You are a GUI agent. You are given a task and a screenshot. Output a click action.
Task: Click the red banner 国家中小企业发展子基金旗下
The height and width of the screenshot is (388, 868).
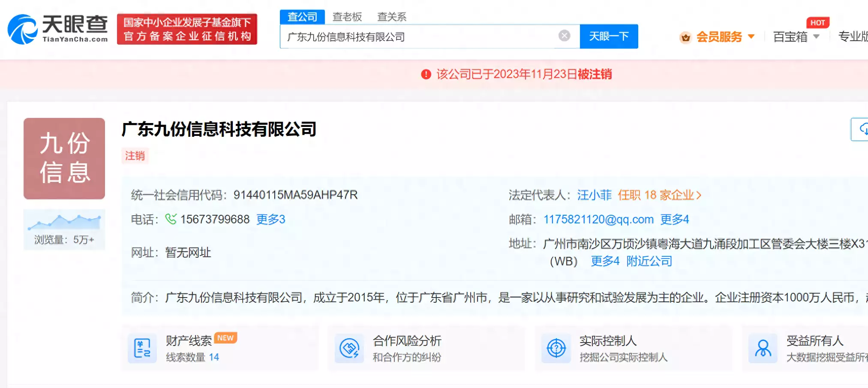click(187, 29)
